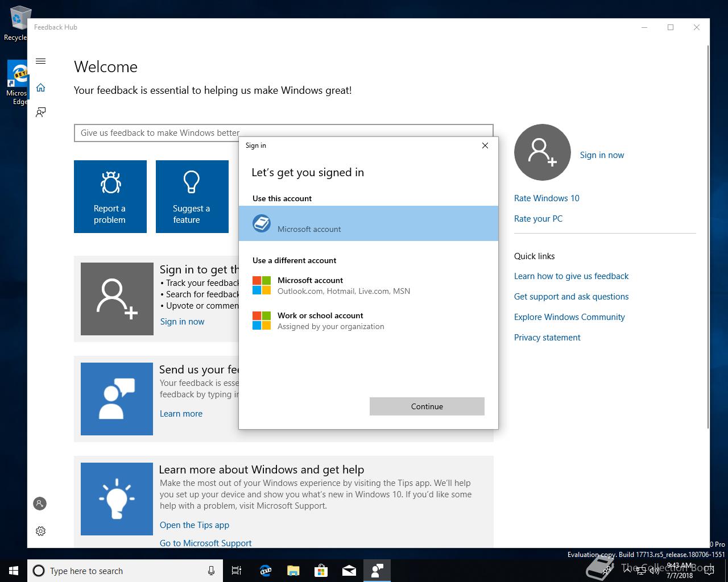Click the Learn more link
The height and width of the screenshot is (582, 728).
point(181,414)
